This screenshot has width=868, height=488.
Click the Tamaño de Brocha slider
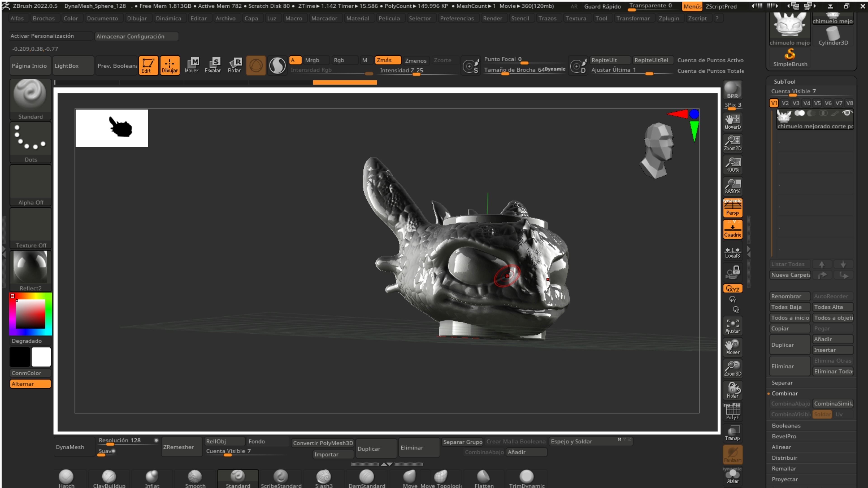[x=525, y=70]
